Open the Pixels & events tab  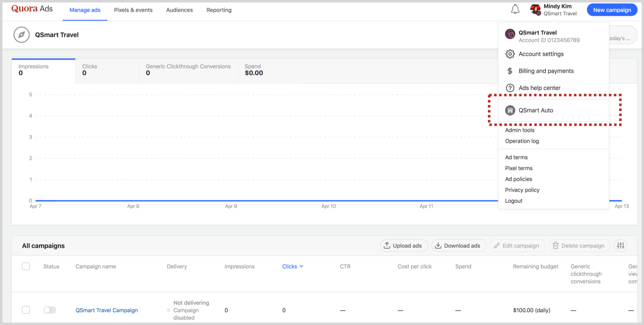coord(133,10)
